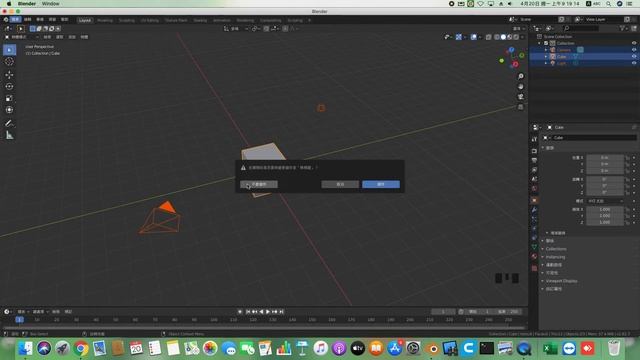The width and height of the screenshot is (640, 360).
Task: Open the Object properties tab icon
Action: 534,200
